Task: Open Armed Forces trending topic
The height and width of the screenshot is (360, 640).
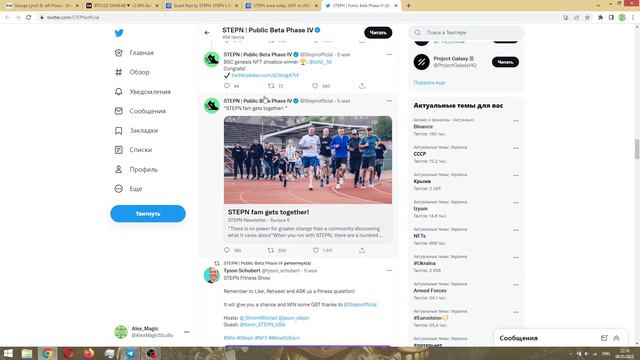Action: tap(430, 291)
